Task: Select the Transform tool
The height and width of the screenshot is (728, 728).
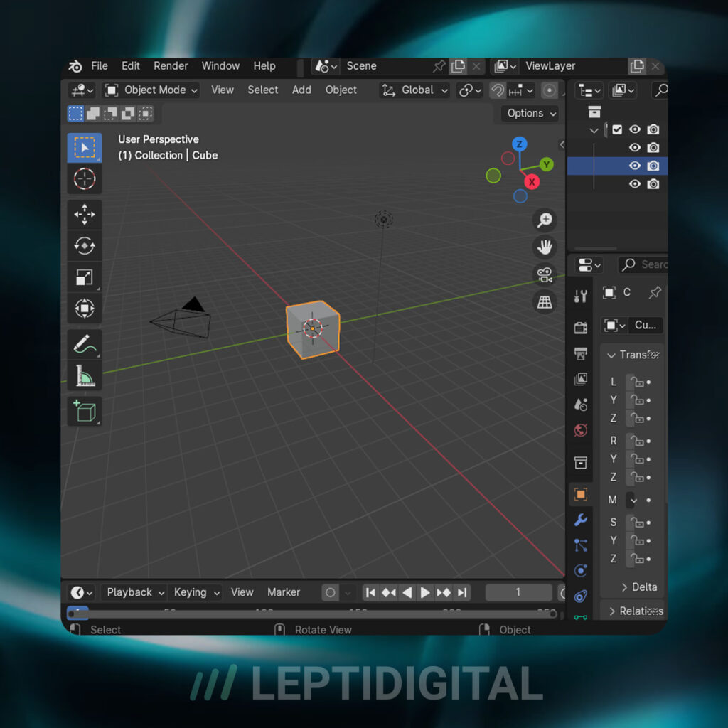Action: point(85,309)
